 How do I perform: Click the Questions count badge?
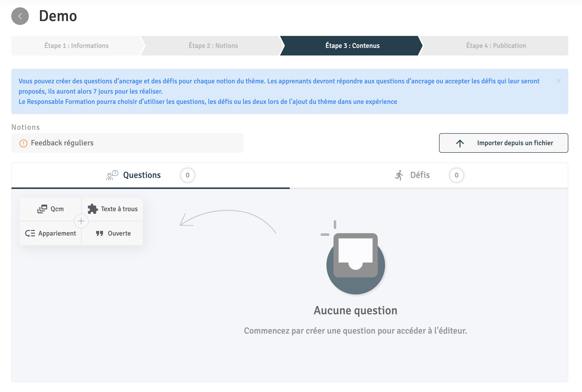tap(187, 175)
